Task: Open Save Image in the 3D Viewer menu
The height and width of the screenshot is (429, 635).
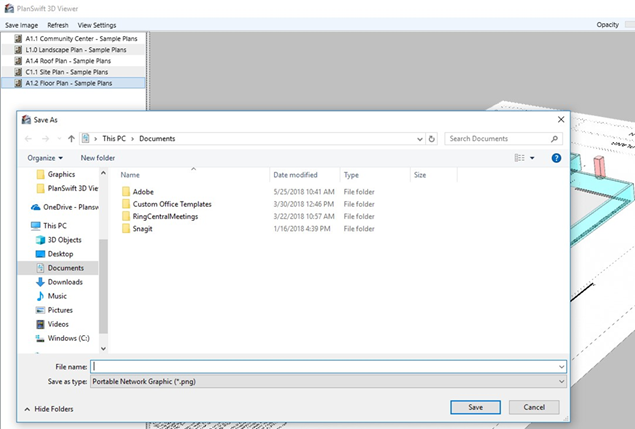Action: (21, 25)
